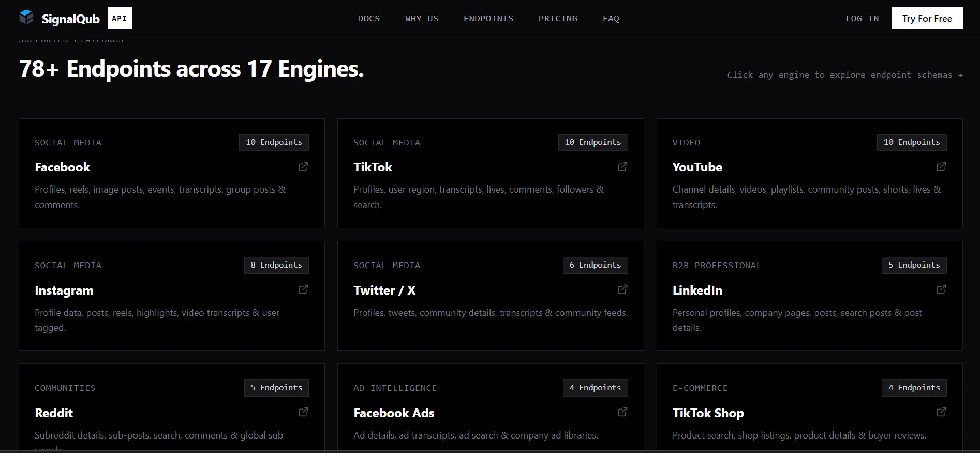Open the TikTok card external link icon
Screen dimensions: 980x453
pos(622,167)
